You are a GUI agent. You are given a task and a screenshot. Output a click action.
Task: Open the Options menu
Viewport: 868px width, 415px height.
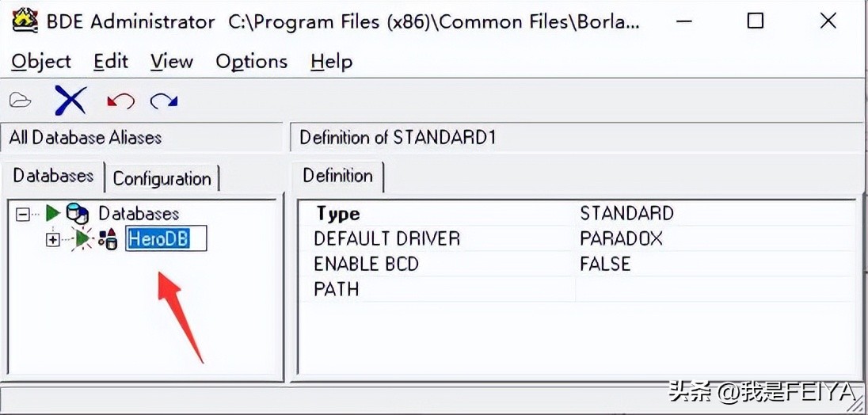tap(251, 62)
